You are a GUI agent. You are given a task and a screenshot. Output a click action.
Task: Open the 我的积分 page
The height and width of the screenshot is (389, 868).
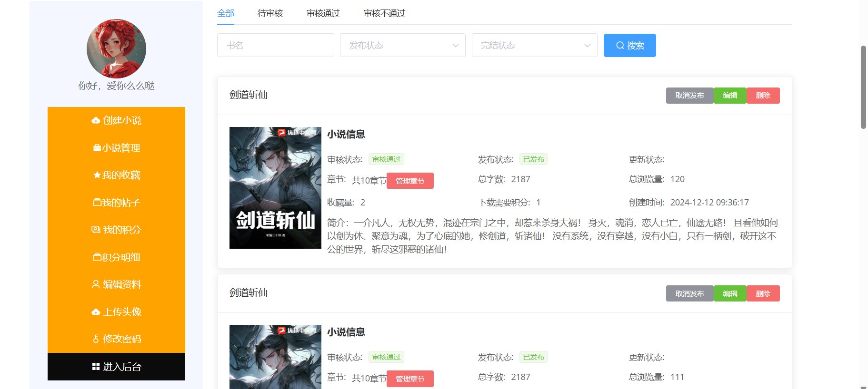[116, 230]
